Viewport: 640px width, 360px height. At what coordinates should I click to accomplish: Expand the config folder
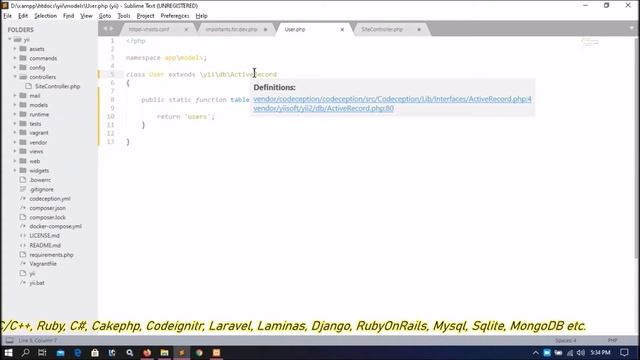click(x=15, y=67)
